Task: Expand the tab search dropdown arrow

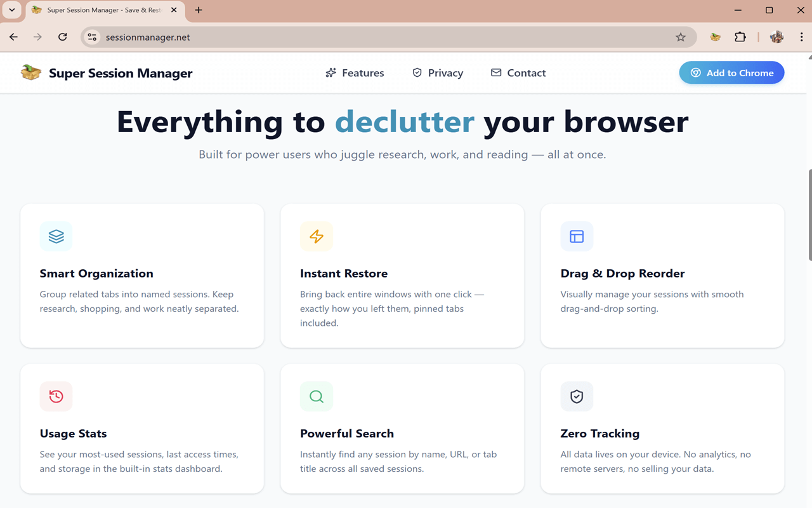Action: coord(11,10)
